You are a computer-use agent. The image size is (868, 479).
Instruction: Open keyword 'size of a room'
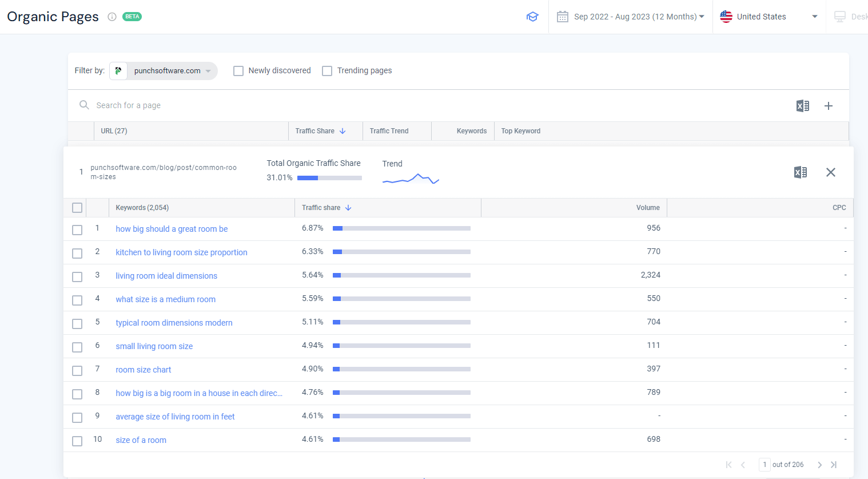click(141, 440)
